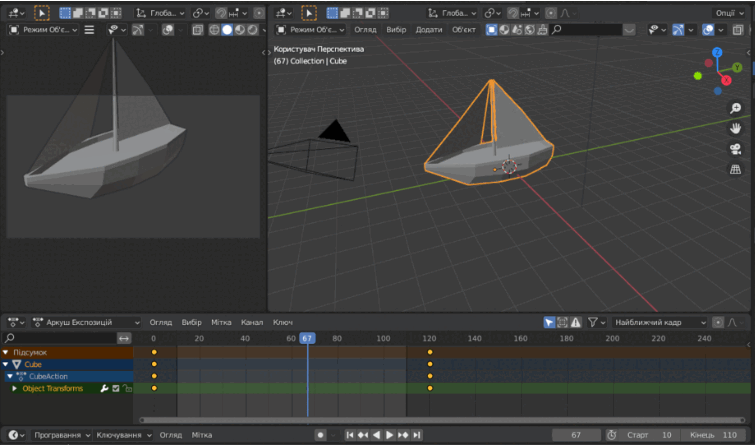Select material preview shading in the left viewport
The height and width of the screenshot is (445, 755).
coord(240,30)
